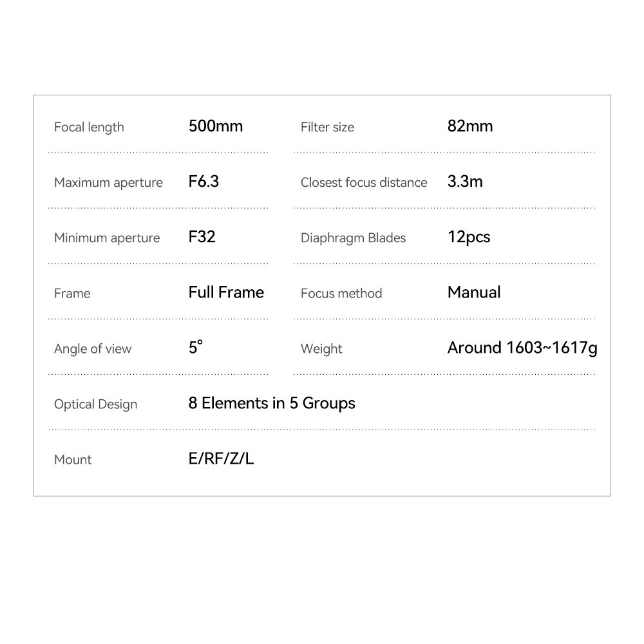Click the "Closest focus distance" label
Viewport: 644px width, 644px height.
click(x=364, y=183)
